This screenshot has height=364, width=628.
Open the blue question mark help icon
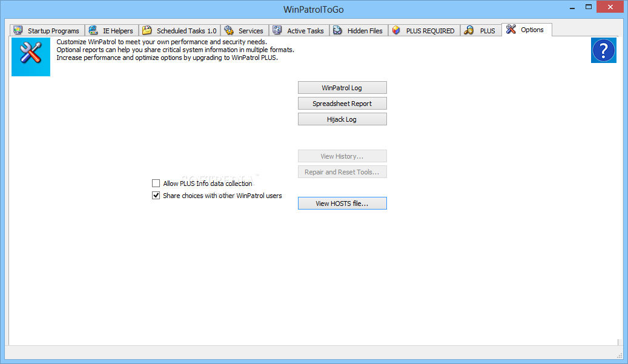pyautogui.click(x=604, y=50)
